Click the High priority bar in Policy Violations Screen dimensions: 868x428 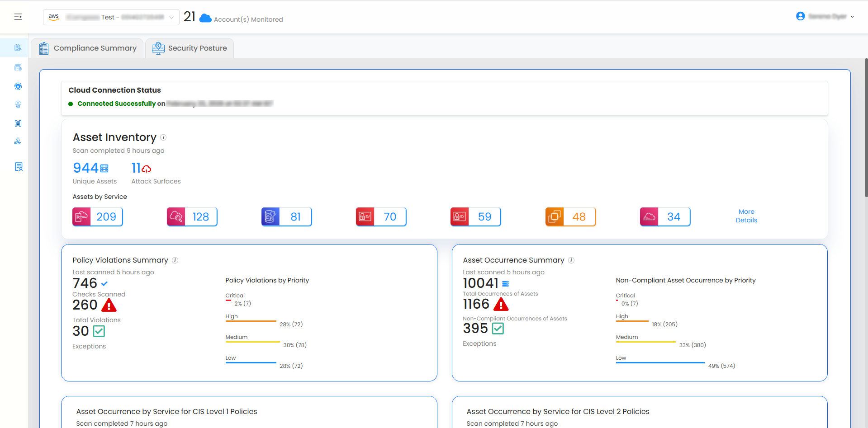point(251,321)
